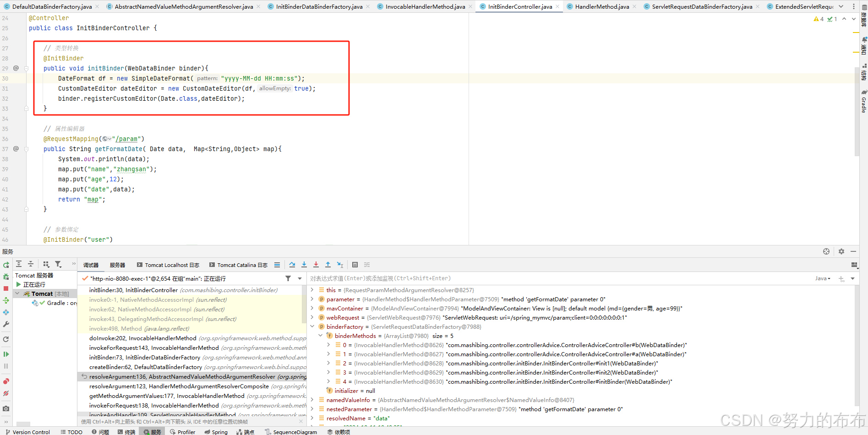The width and height of the screenshot is (868, 435).
Task: Expand the namedValueInfo variable node
Action: 312,400
